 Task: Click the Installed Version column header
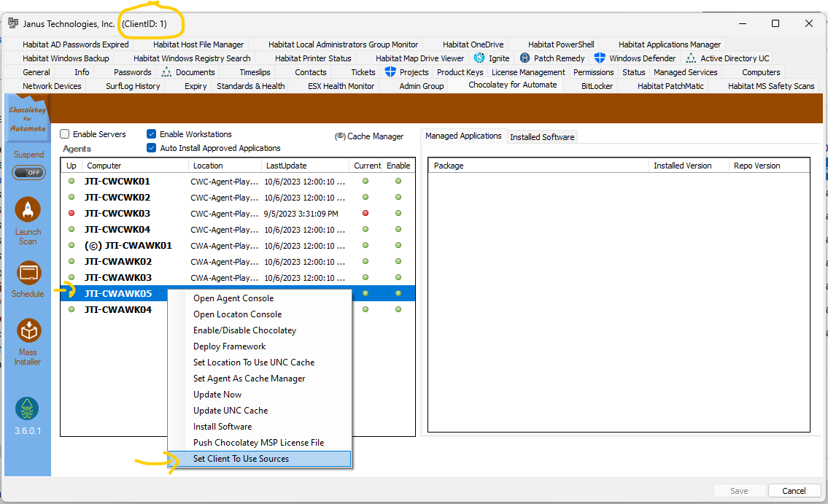click(x=689, y=166)
